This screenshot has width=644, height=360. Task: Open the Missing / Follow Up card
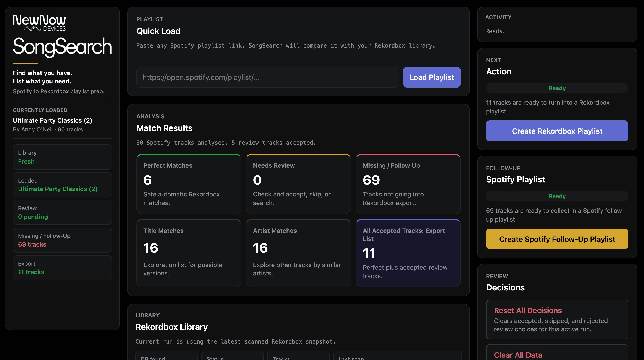408,184
